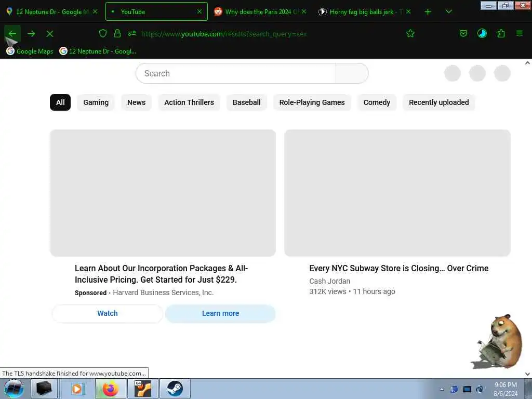Click the leftmost circular header placeholder icon
532x399 pixels.
click(x=453, y=73)
